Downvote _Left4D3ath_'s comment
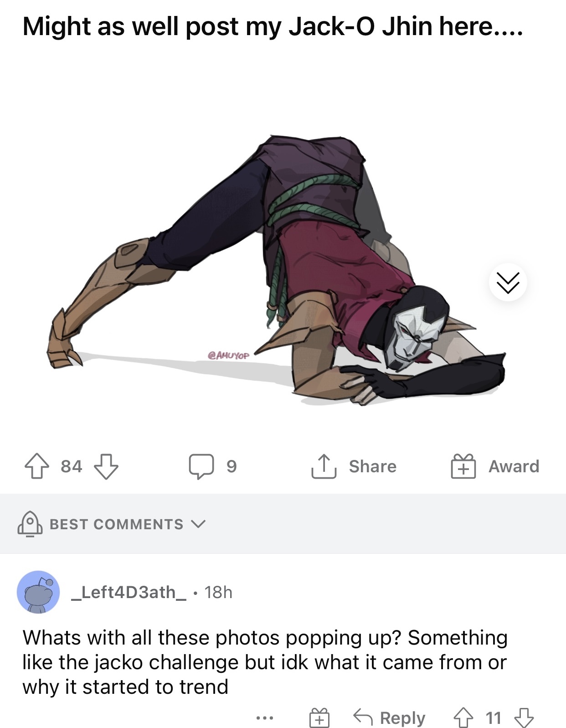The width and height of the screenshot is (566, 728). point(524,718)
